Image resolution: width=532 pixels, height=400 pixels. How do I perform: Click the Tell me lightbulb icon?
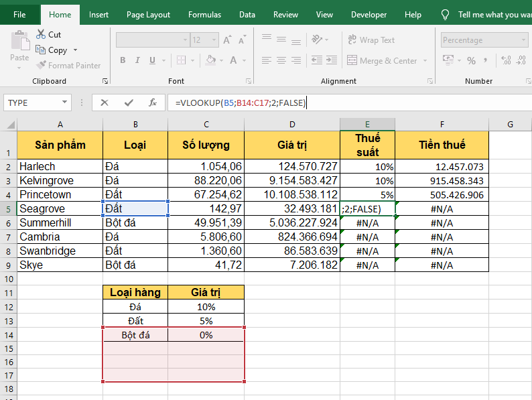[x=445, y=15]
